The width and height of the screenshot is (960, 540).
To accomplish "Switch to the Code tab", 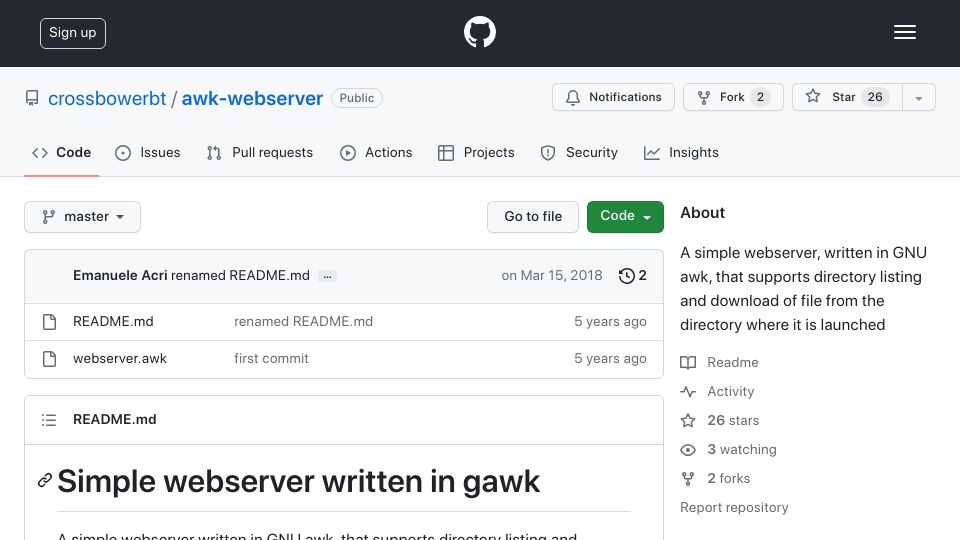I will [x=62, y=152].
